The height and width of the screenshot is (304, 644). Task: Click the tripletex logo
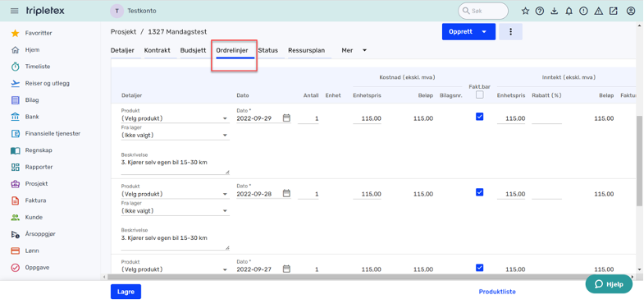(x=45, y=11)
